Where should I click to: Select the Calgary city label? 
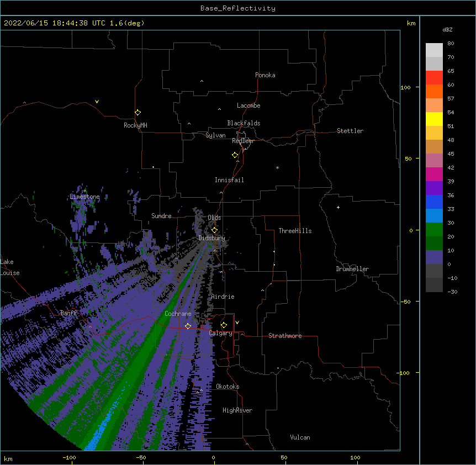221,333
